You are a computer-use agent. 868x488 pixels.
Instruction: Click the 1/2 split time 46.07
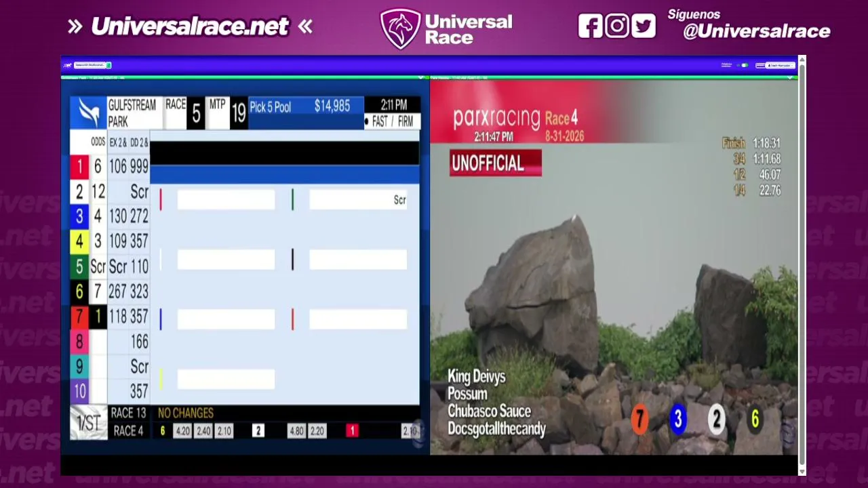(x=770, y=175)
